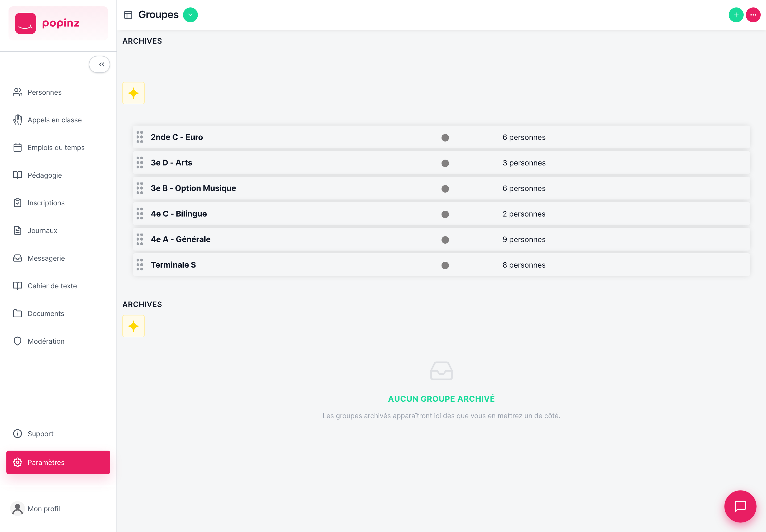Open the Messagerie inbox icon
The height and width of the screenshot is (532, 766).
click(x=17, y=258)
